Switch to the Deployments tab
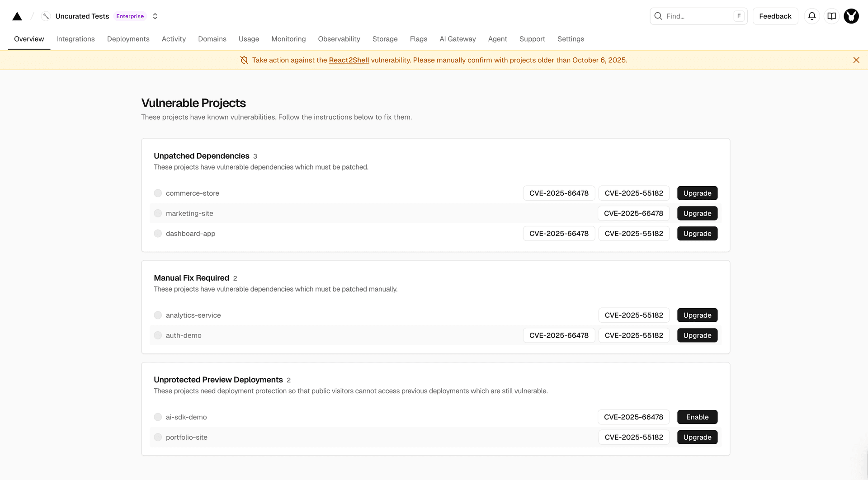The image size is (868, 480). click(128, 39)
